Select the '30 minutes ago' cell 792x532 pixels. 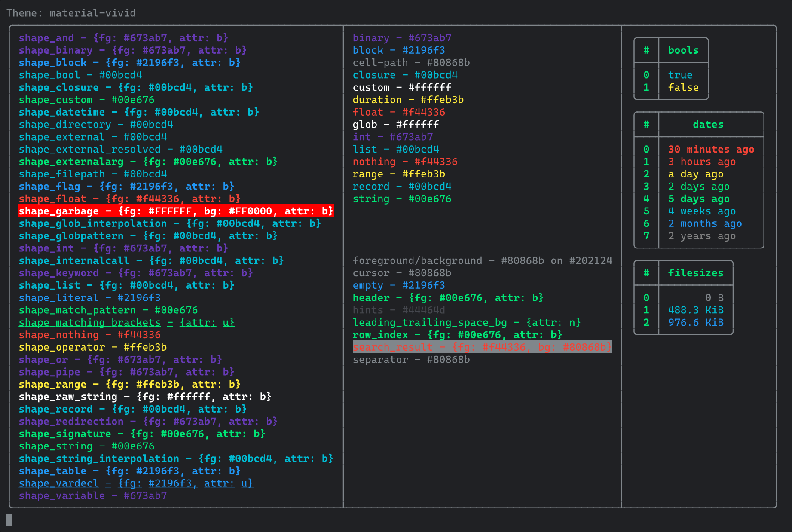[711, 150]
